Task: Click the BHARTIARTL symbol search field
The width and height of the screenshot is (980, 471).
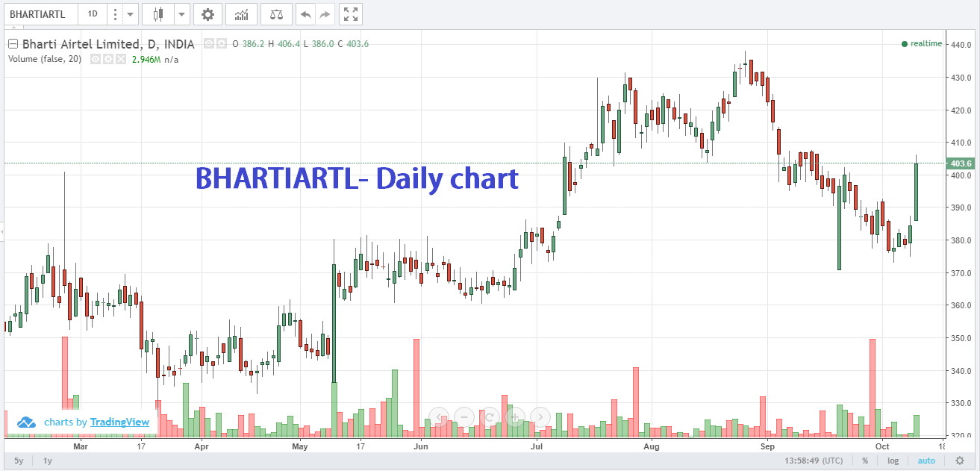Action: (40, 13)
